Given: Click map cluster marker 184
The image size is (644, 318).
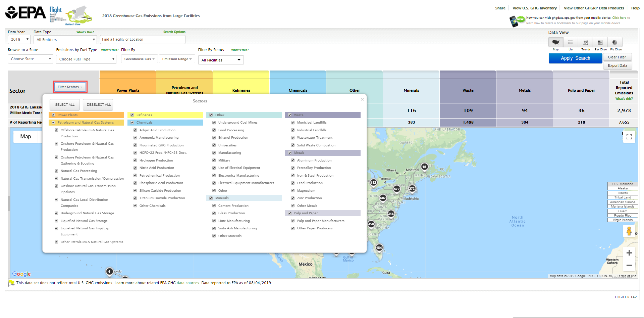Looking at the screenshot, I should pos(379,248).
